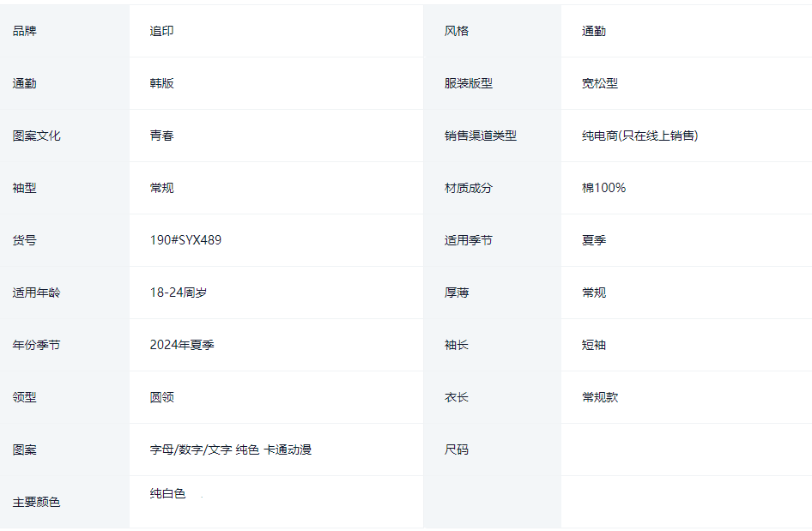Image resolution: width=812 pixels, height=531 pixels.
Task: Click the 2024年夏季 year season value
Action: 182,345
